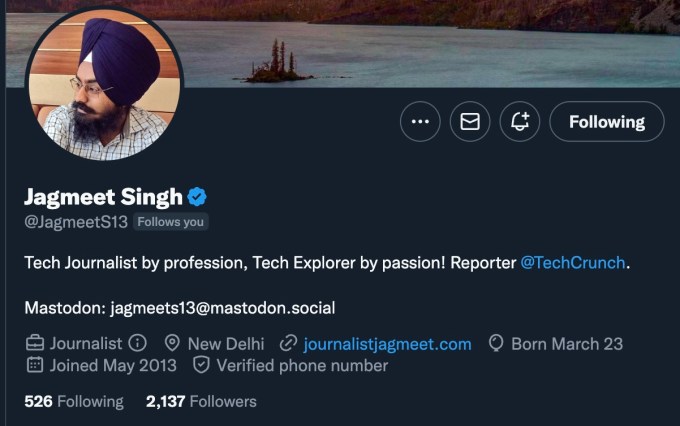Click the blue verified badge
This screenshot has height=426, width=680.
coord(198,196)
